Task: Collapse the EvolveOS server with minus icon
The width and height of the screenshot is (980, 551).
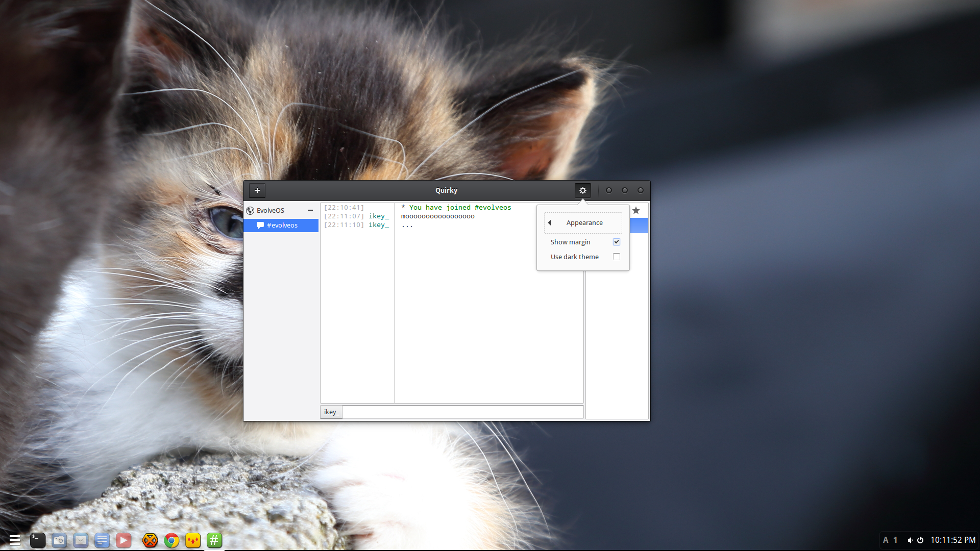Action: tap(310, 210)
